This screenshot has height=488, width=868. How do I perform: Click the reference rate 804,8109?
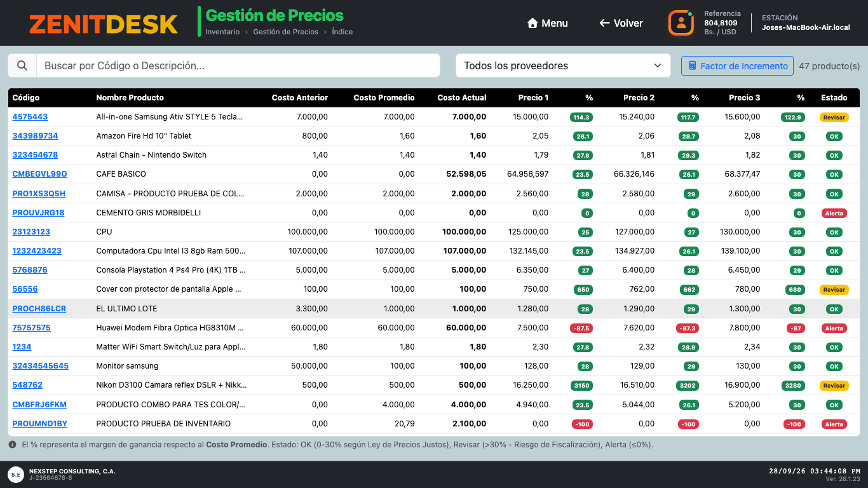tap(721, 23)
